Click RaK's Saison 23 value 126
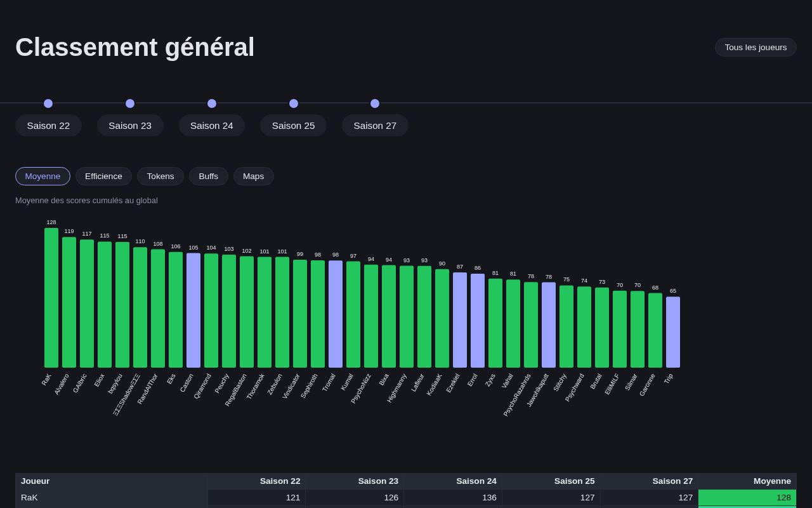Viewport: 812px width, 508px height. tap(355, 498)
